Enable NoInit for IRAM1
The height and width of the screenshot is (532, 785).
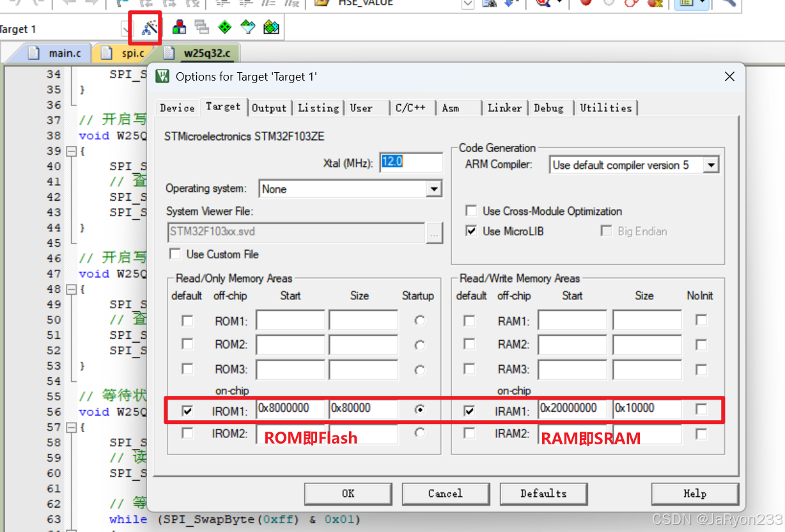click(x=701, y=409)
